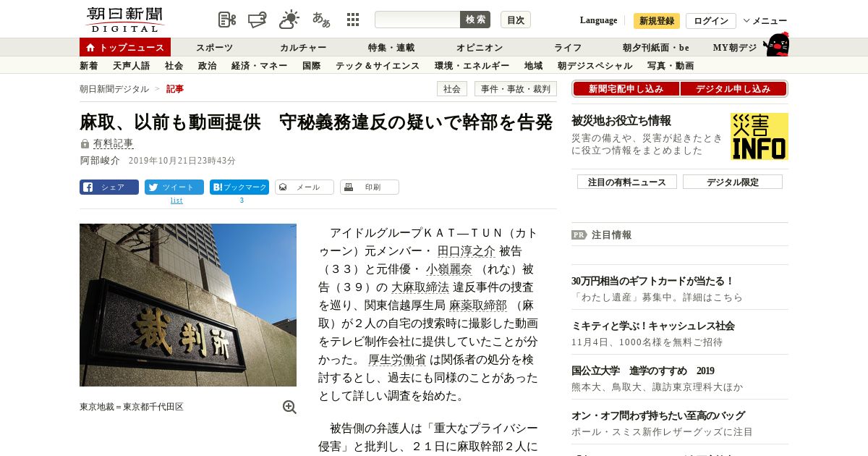Open the breaking news megaphone icon
868x456 pixels.
click(258, 20)
